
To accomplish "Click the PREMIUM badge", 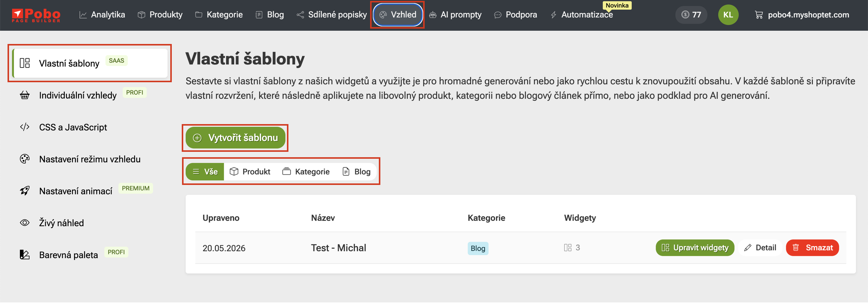I will (135, 188).
